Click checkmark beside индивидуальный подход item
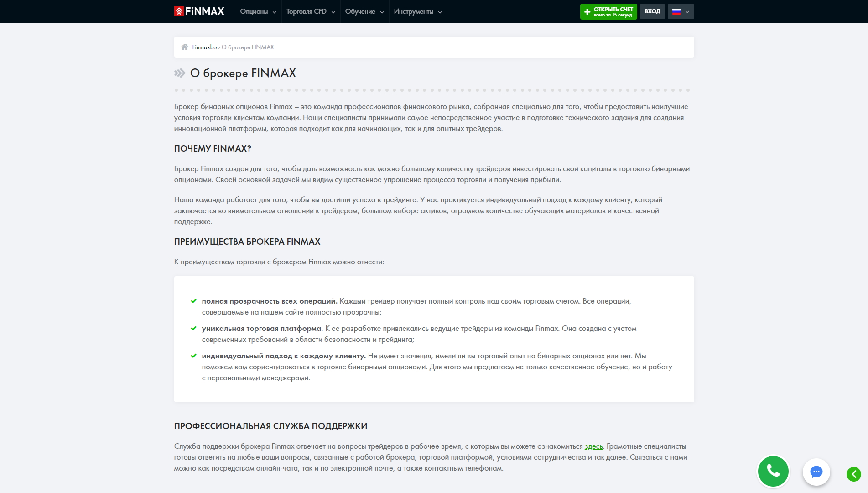 193,356
